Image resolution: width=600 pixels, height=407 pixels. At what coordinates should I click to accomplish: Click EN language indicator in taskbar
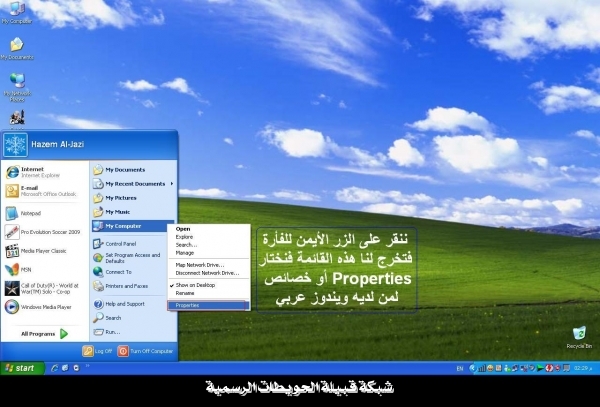pos(460,368)
